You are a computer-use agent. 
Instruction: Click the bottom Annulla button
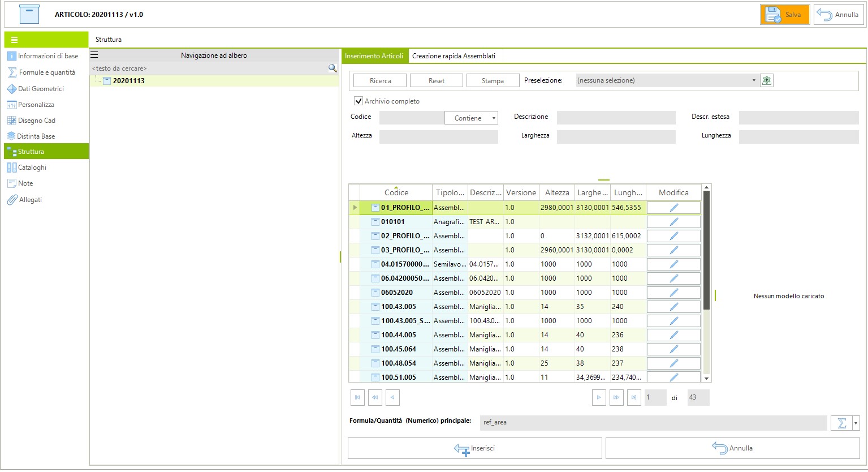[732, 448]
